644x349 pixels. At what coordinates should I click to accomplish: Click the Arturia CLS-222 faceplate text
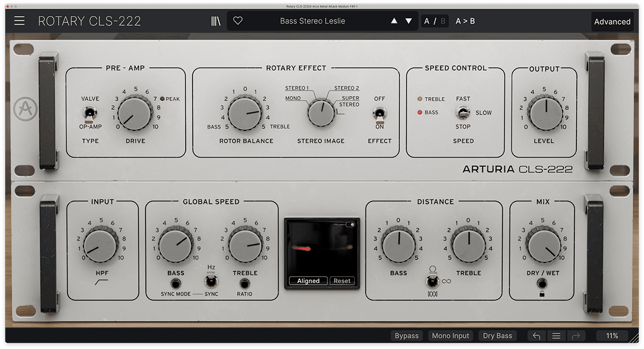[518, 169]
